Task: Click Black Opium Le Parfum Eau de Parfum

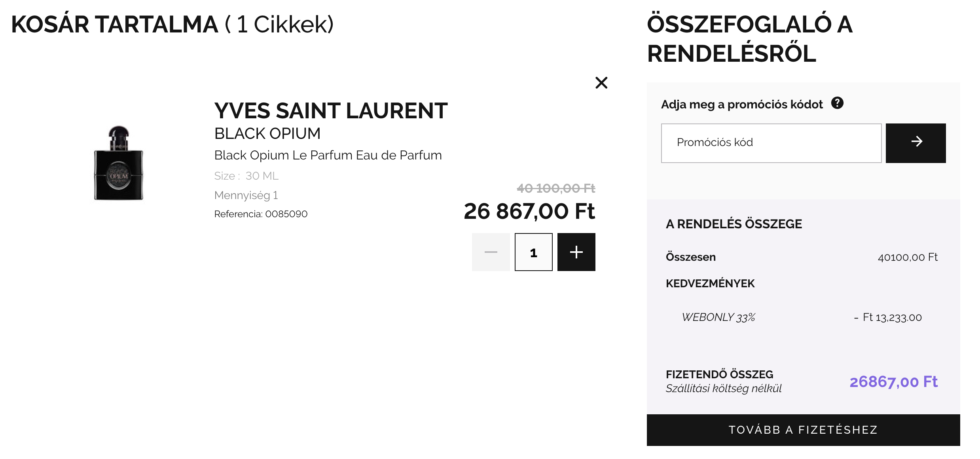Action: coord(328,155)
